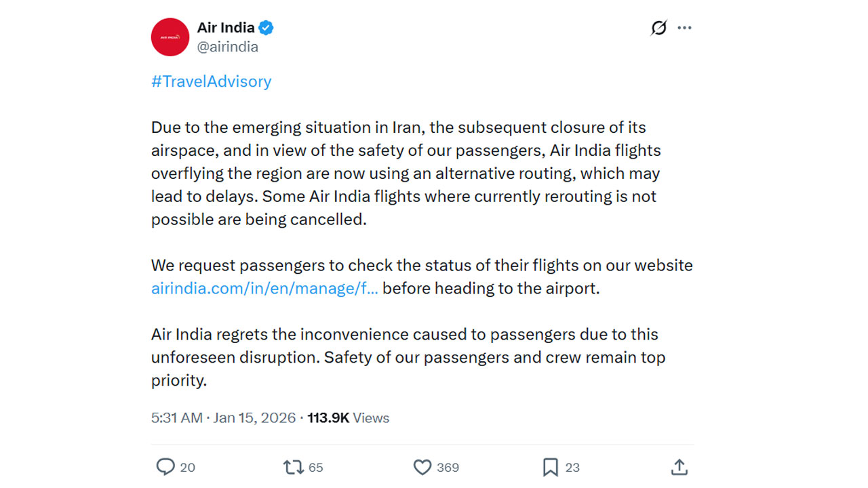Click the Grok explain icon

click(658, 28)
